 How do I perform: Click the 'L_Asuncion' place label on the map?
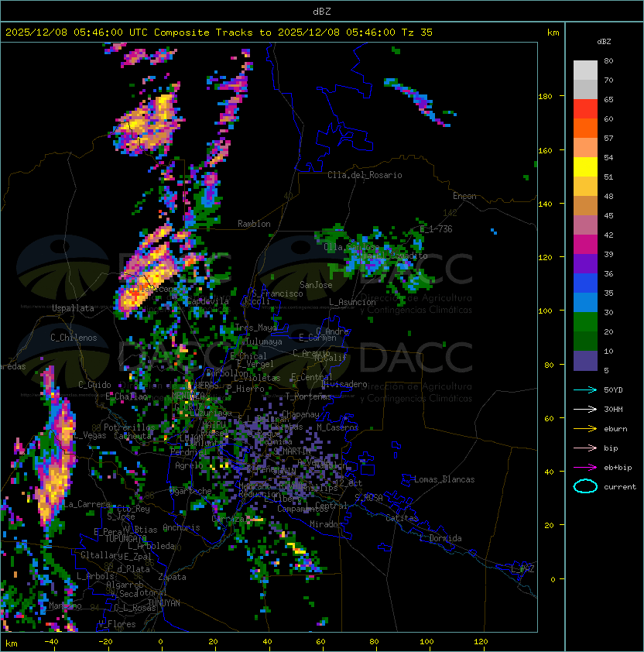[x=352, y=302]
